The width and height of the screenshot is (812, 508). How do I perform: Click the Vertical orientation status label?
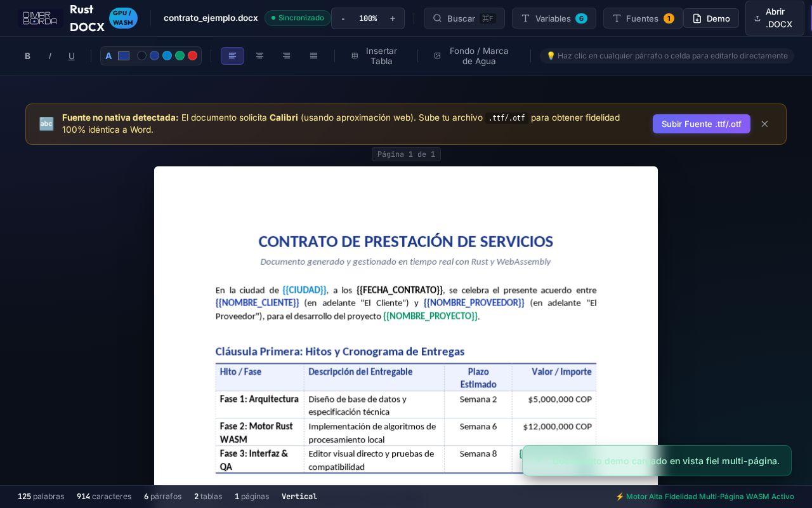[299, 497]
